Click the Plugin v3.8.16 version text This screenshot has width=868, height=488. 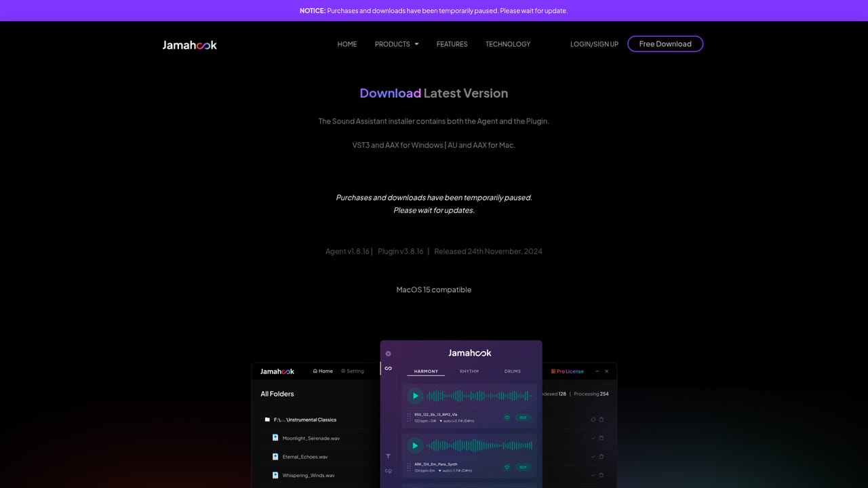(401, 251)
